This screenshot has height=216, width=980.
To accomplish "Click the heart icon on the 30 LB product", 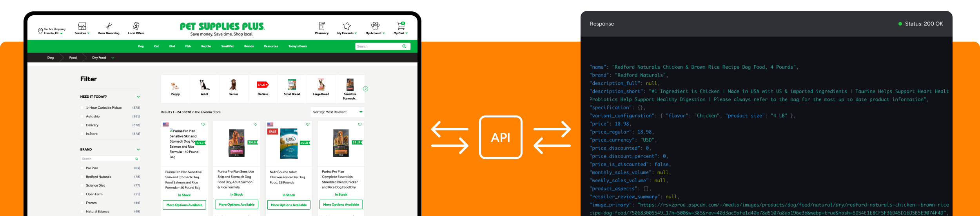I will 255,124.
